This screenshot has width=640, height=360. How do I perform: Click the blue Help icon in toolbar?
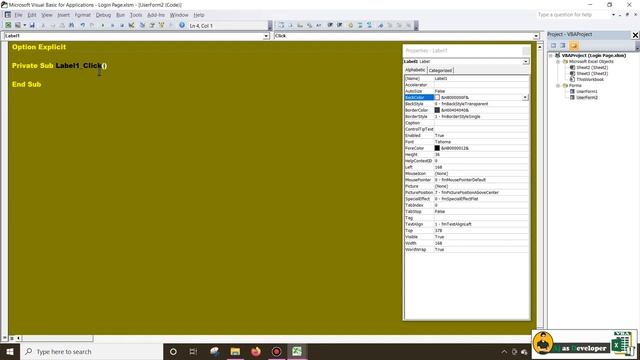click(182, 25)
